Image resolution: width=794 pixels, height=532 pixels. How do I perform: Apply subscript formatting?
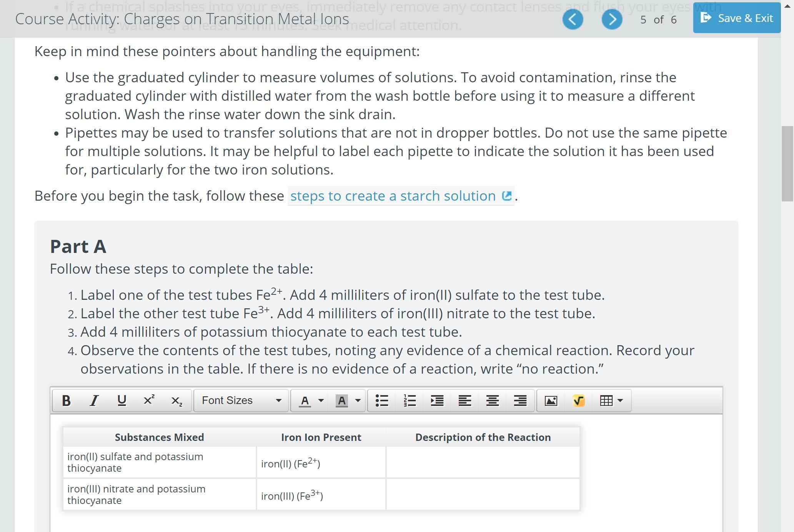click(x=177, y=401)
